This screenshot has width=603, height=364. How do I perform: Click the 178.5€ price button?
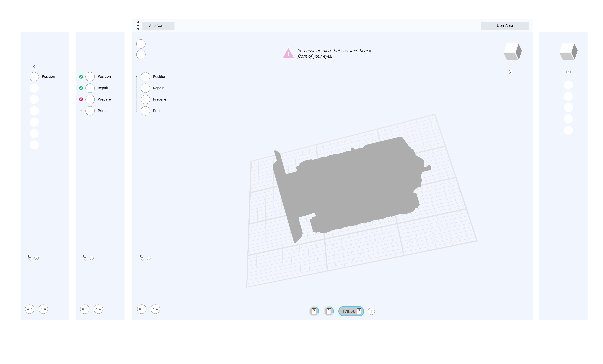351,311
